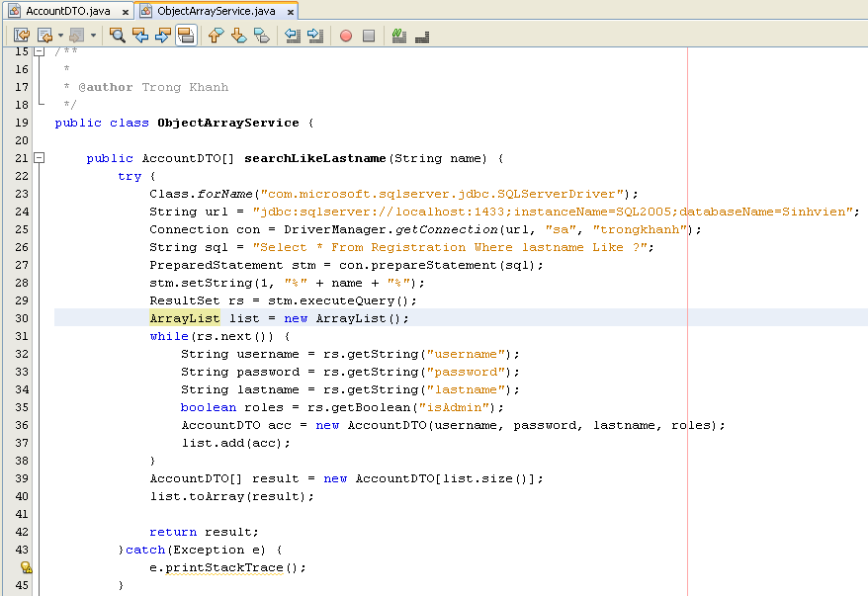Open the Forward history dropdown arrow
Screen dimensions: 868x596
[x=93, y=36]
